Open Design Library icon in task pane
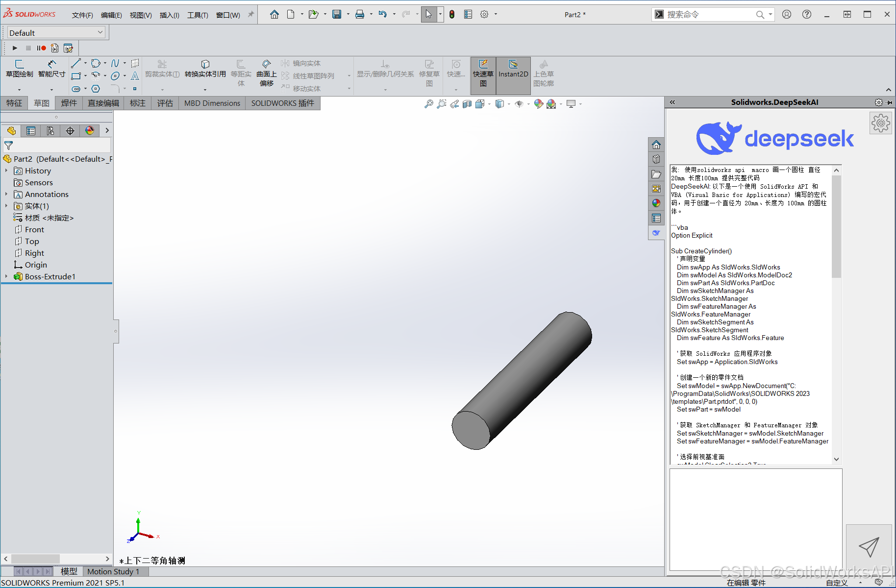 click(x=656, y=159)
